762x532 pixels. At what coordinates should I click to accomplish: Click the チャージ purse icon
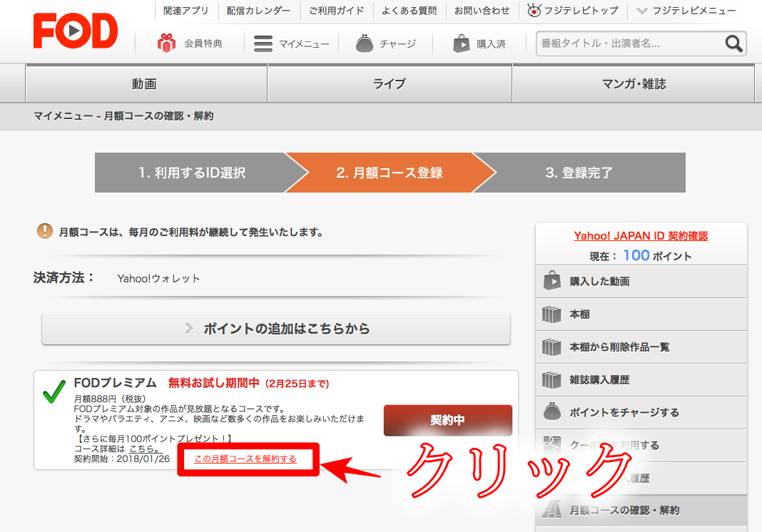365,44
